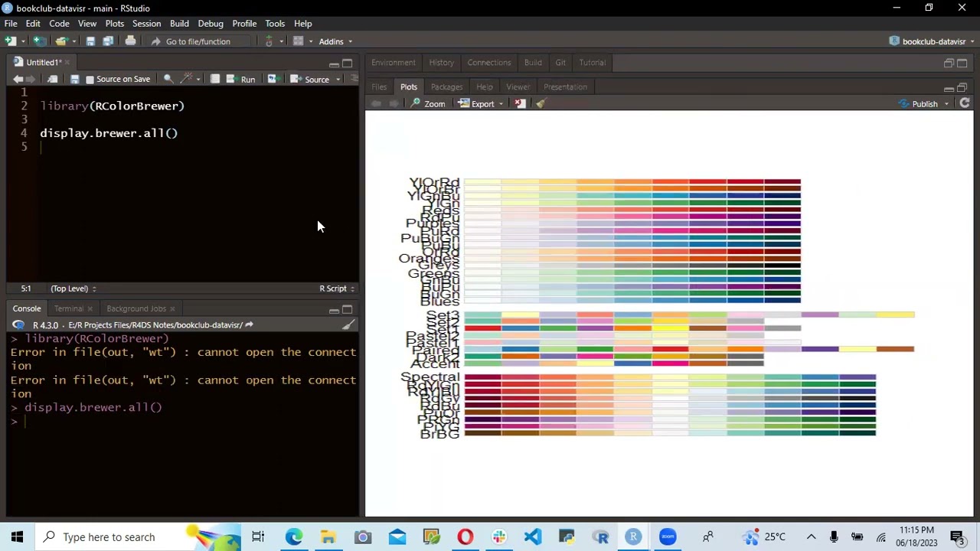Viewport: 980px width, 551px height.
Task: Go back to previous source location arrow
Action: click(x=18, y=80)
